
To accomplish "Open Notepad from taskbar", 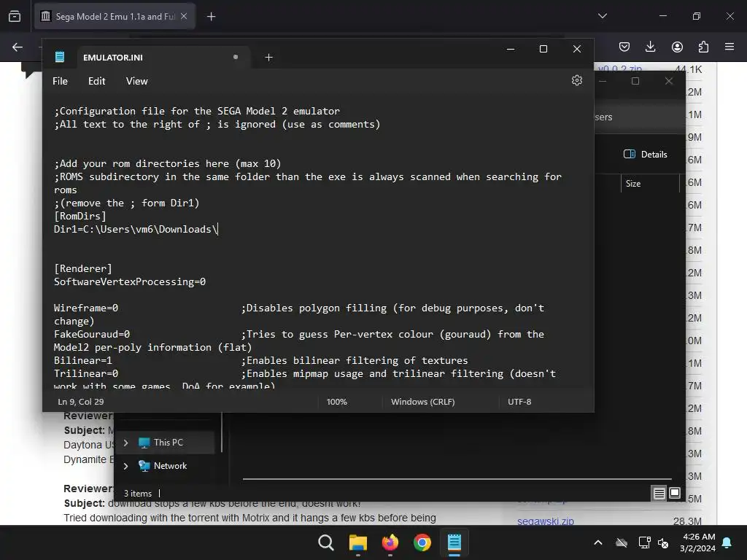I will pyautogui.click(x=454, y=542).
